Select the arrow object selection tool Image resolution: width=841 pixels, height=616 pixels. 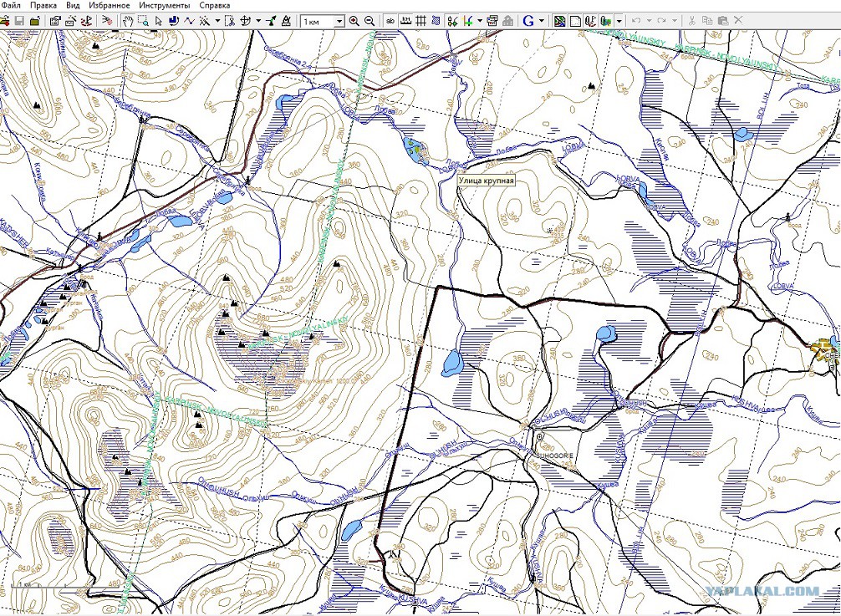[x=158, y=21]
